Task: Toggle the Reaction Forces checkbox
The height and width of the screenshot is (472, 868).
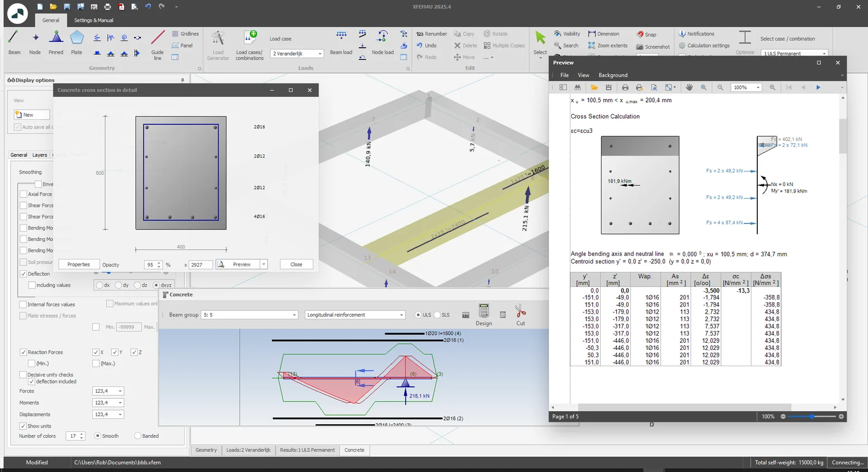Action: 23,352
